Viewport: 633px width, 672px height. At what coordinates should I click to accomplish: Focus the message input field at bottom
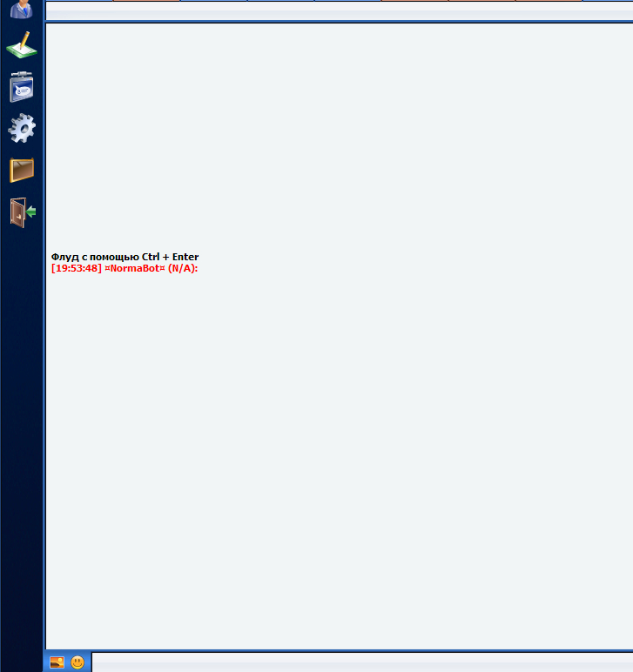pyautogui.click(x=361, y=663)
